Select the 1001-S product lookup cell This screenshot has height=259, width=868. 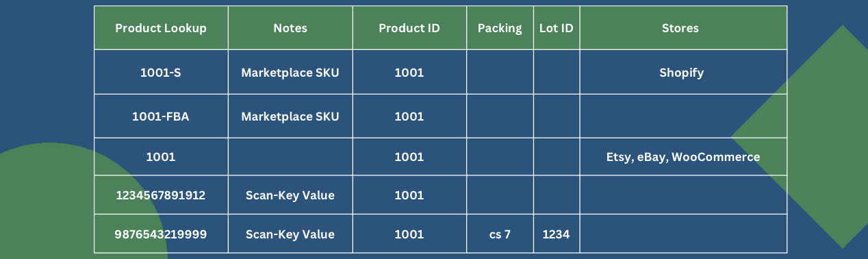pyautogui.click(x=161, y=72)
